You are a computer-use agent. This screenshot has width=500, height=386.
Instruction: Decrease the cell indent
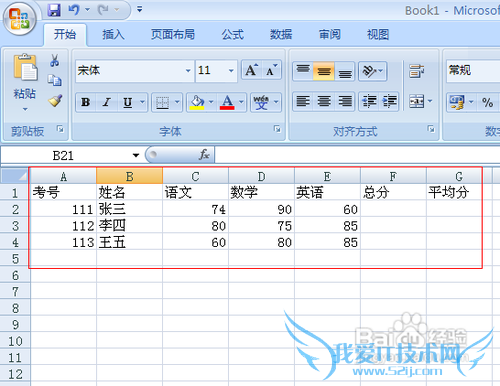click(x=369, y=101)
